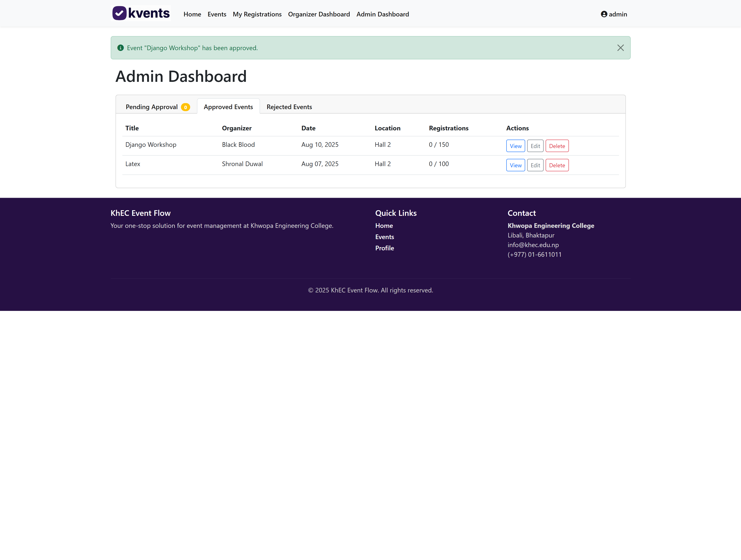Screen dimensions: 741x560
Task: Click footer Home quick link
Action: [384, 226]
